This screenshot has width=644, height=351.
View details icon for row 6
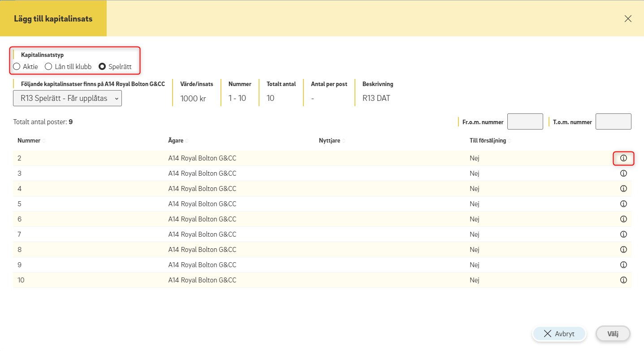point(623,219)
